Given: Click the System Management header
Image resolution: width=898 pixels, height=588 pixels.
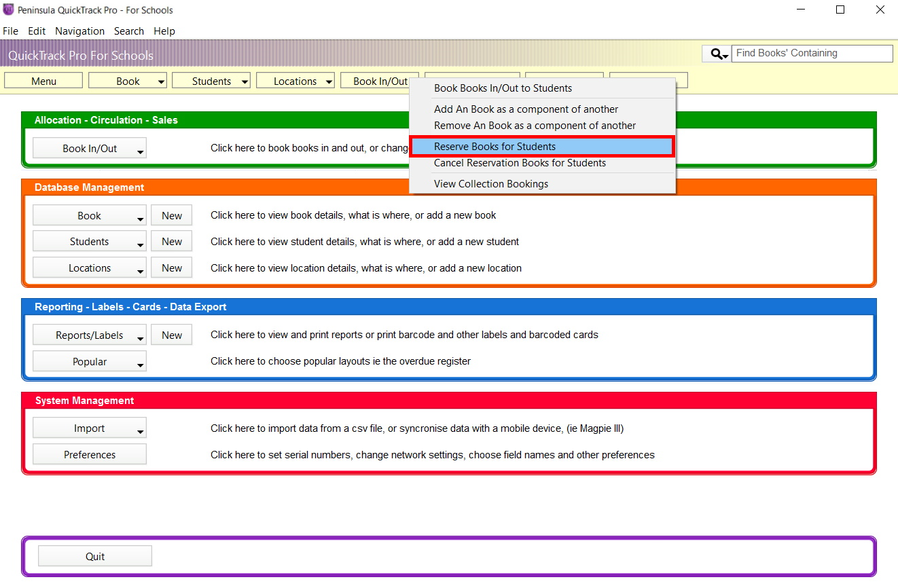Looking at the screenshot, I should [x=84, y=401].
